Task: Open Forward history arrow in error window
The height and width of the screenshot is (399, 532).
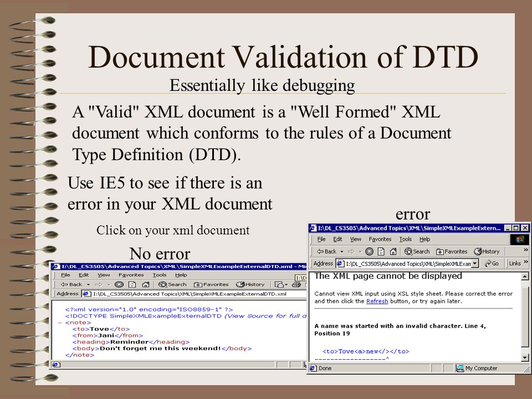Action: [x=360, y=252]
